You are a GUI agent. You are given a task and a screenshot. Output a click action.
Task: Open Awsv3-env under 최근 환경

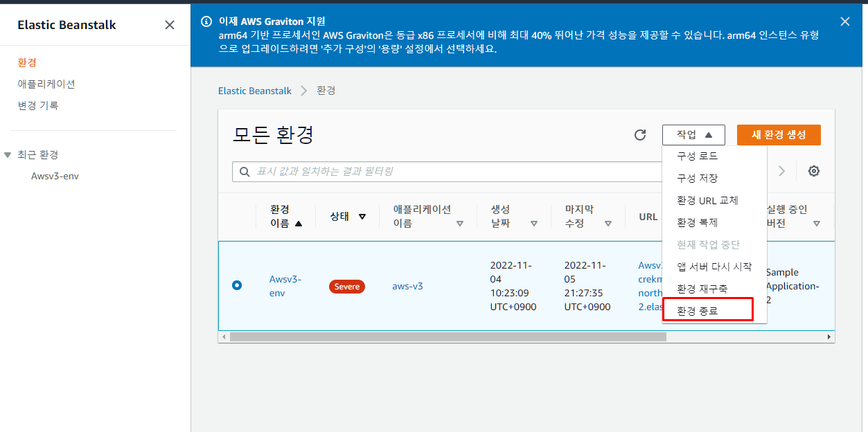coord(55,176)
